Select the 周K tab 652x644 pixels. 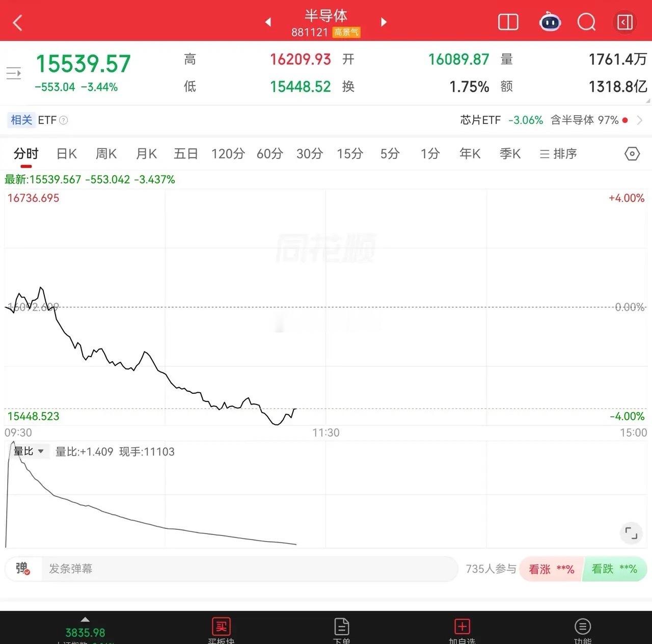coord(106,154)
